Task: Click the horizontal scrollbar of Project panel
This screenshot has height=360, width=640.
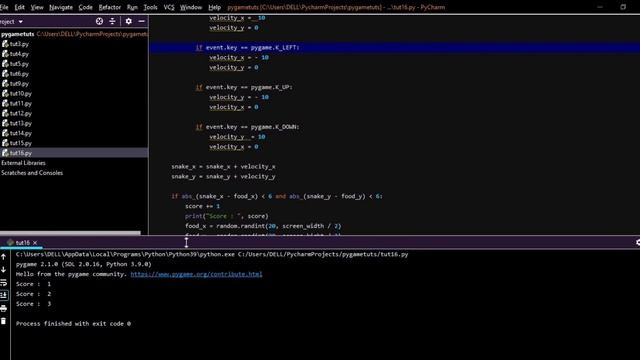Action: (70, 233)
